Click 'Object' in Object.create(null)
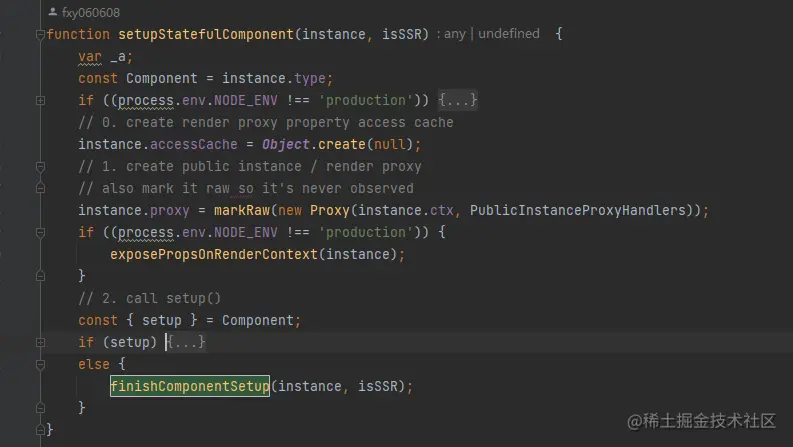 (286, 144)
